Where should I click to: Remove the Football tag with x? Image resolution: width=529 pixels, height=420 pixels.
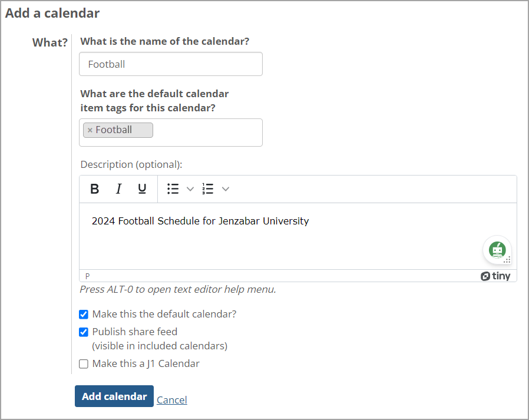pos(90,130)
